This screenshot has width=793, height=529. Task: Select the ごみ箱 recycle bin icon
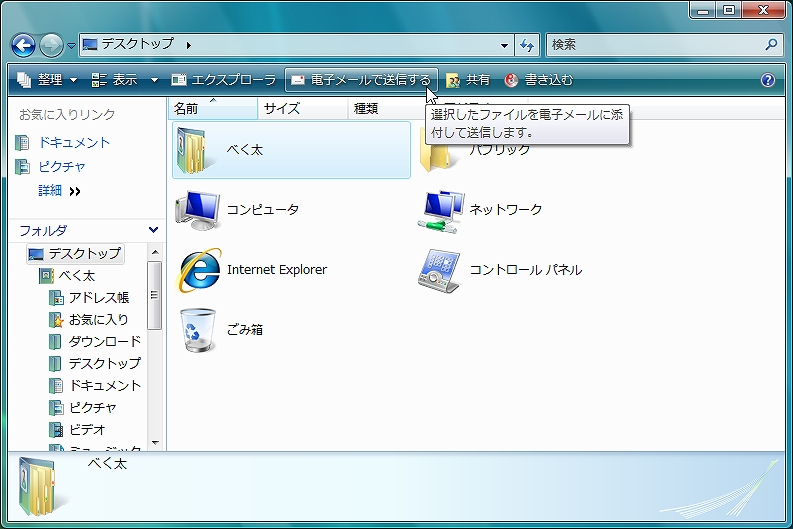[x=198, y=330]
